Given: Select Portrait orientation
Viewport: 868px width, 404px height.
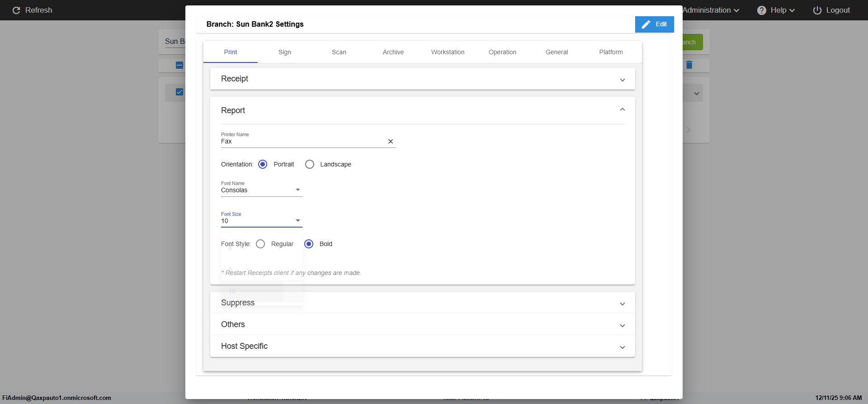Looking at the screenshot, I should [x=263, y=164].
